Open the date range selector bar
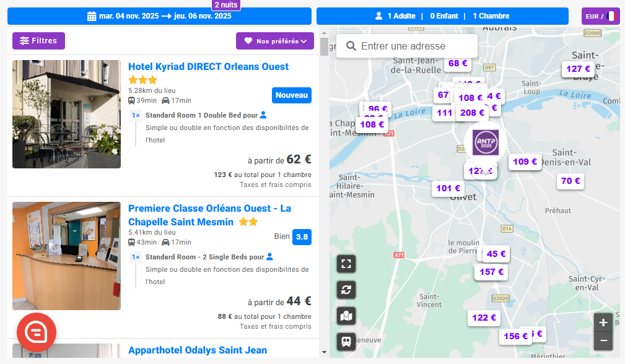625x364 pixels. [159, 16]
